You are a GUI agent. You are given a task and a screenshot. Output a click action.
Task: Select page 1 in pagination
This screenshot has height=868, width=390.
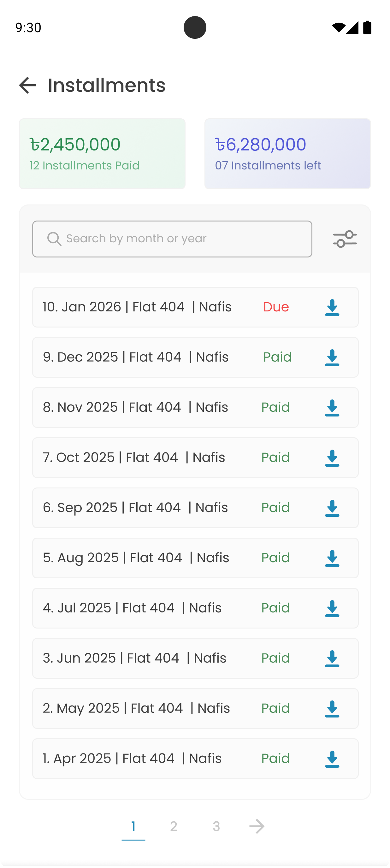133,826
